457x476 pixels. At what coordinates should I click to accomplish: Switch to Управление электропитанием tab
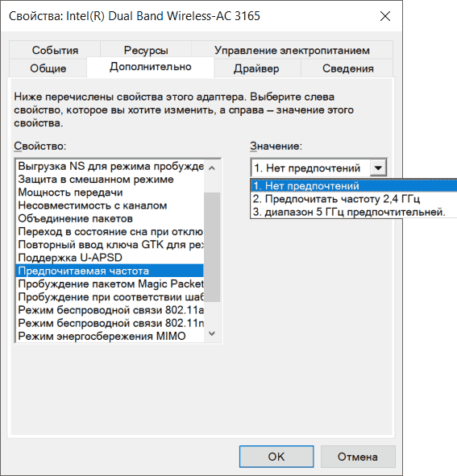[292, 50]
